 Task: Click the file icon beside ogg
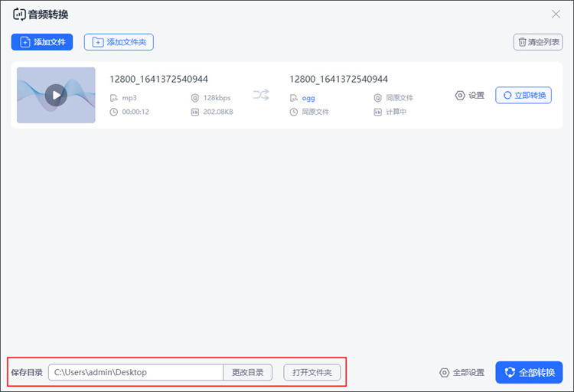[294, 98]
